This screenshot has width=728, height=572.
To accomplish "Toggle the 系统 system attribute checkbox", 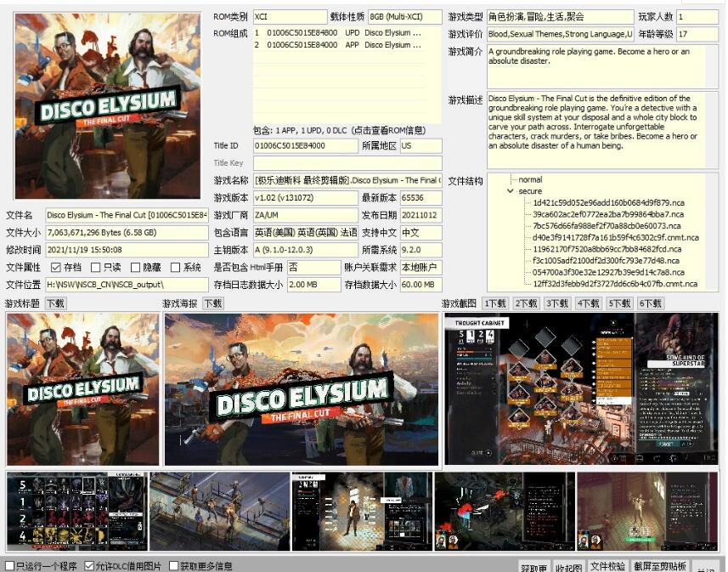I will coord(176,267).
